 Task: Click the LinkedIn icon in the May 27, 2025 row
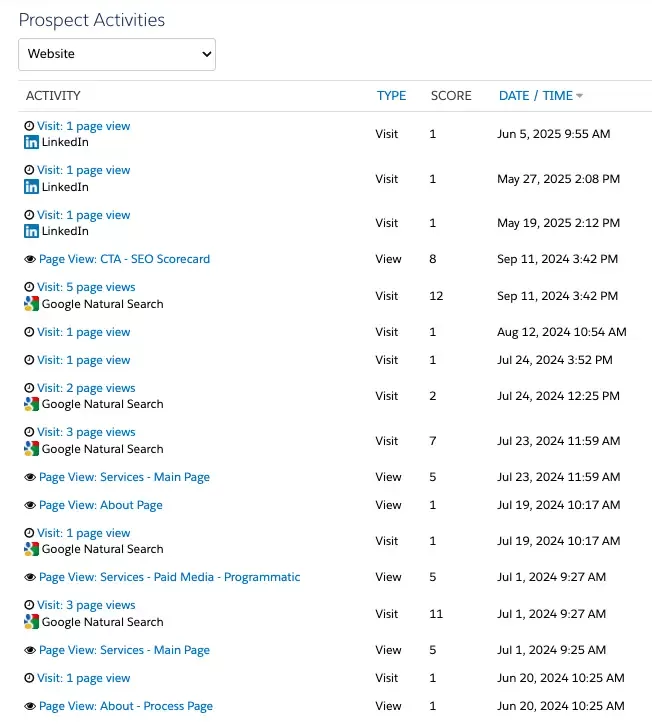point(31,187)
